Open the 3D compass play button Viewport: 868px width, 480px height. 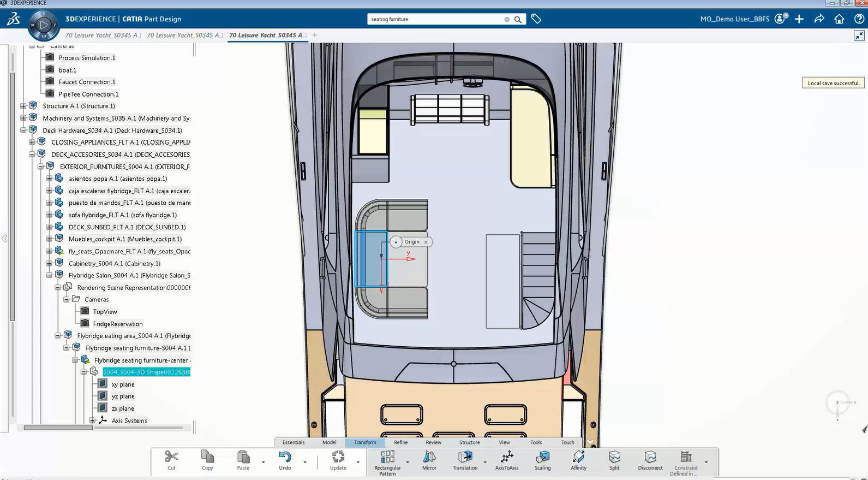tap(44, 25)
